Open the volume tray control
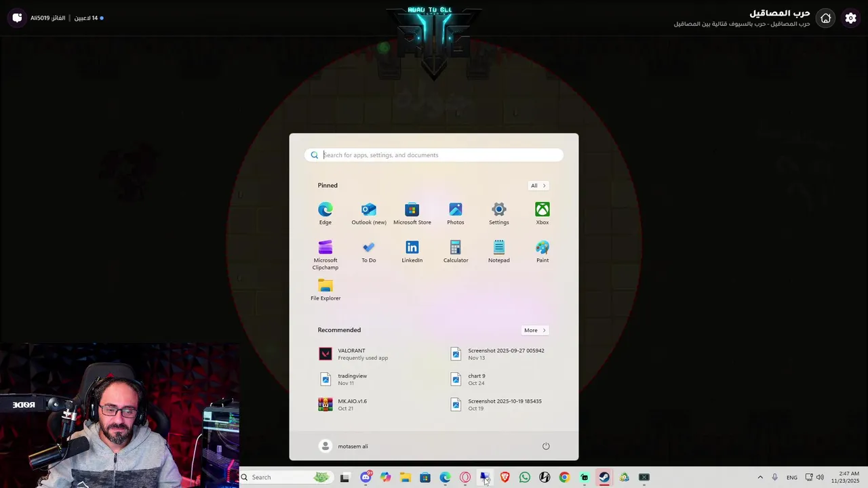868x488 pixels. click(x=821, y=477)
